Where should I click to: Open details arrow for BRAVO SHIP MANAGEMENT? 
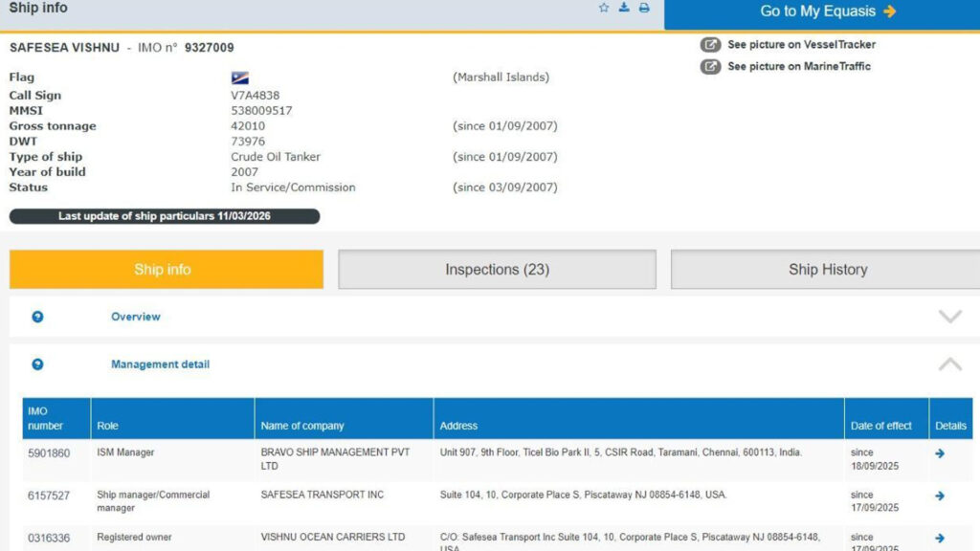tap(940, 453)
